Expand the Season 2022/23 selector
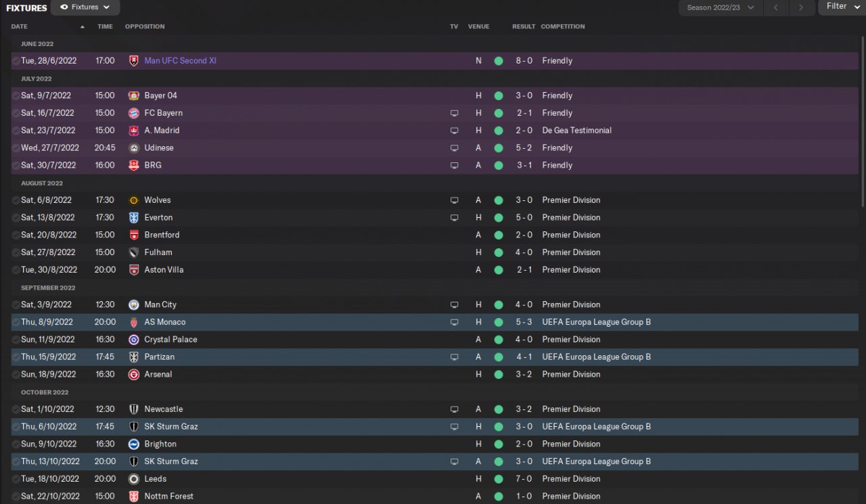This screenshot has width=866, height=504. coord(721,7)
